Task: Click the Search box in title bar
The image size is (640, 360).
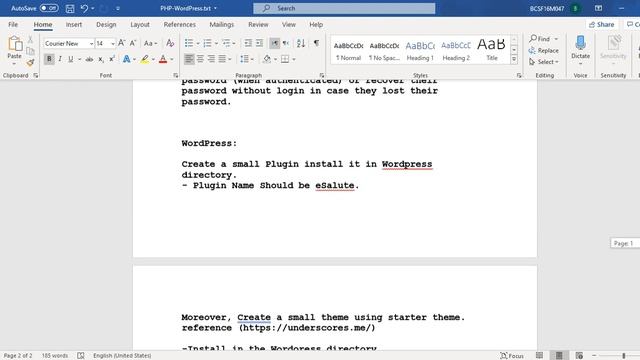Action: (344, 8)
